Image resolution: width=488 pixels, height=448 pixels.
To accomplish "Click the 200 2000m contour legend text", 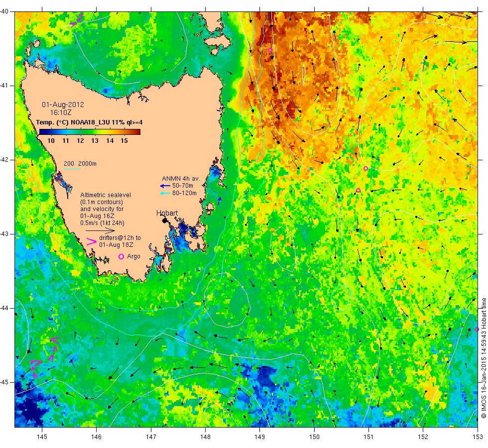I will pos(80,164).
